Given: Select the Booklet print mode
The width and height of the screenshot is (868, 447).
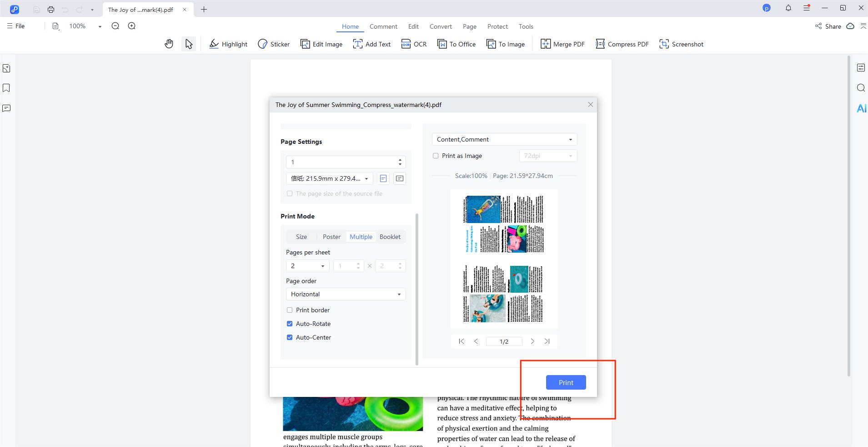Looking at the screenshot, I should 390,237.
